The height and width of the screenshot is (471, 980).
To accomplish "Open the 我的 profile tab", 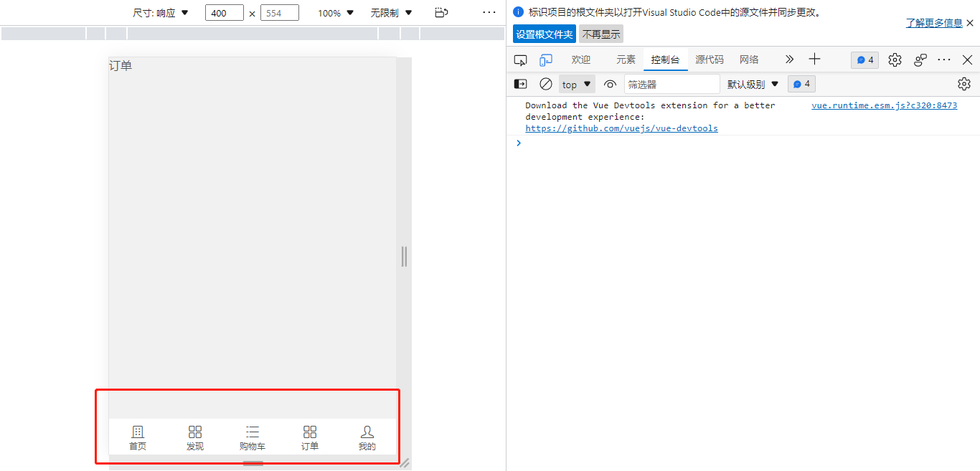I will pos(367,437).
